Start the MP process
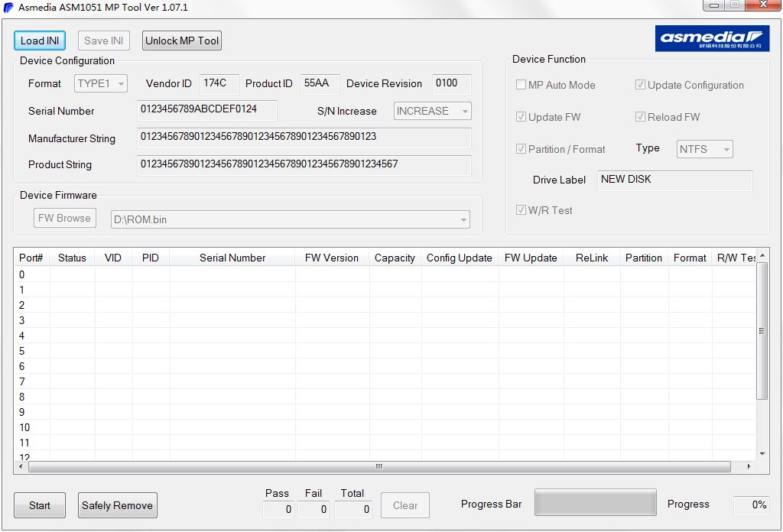Screen dimensions: 783x532 [40, 505]
